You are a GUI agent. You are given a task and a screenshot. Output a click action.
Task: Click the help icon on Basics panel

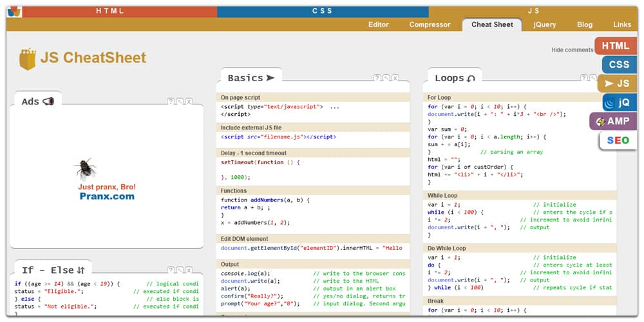377,78
